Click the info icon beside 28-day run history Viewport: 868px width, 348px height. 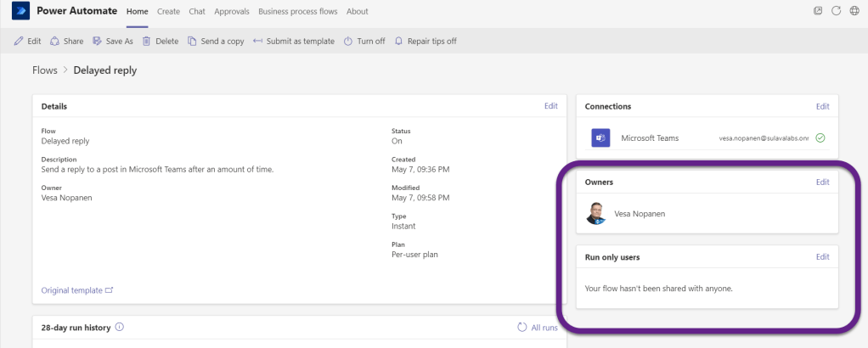tap(120, 327)
